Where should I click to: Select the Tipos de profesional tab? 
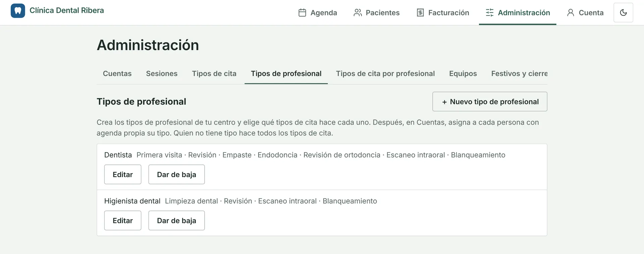pos(286,73)
